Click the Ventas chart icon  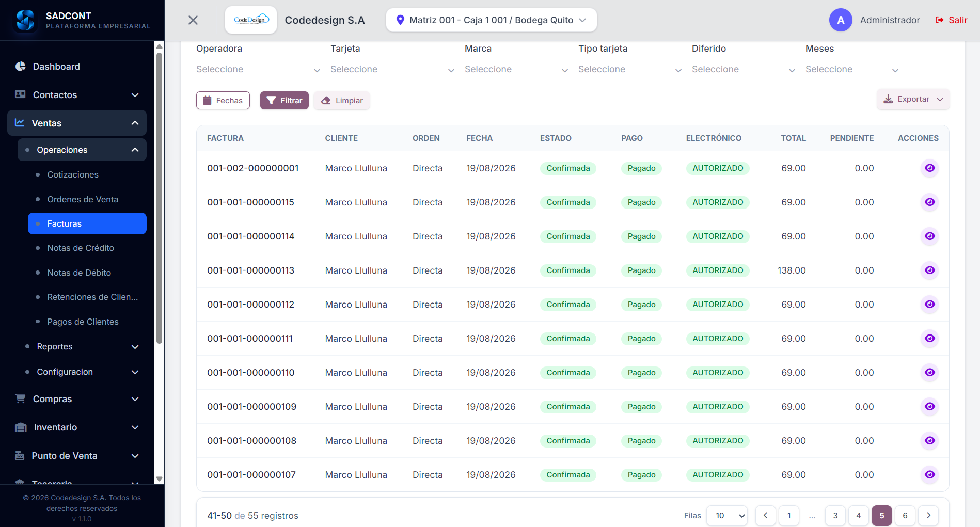pyautogui.click(x=20, y=123)
